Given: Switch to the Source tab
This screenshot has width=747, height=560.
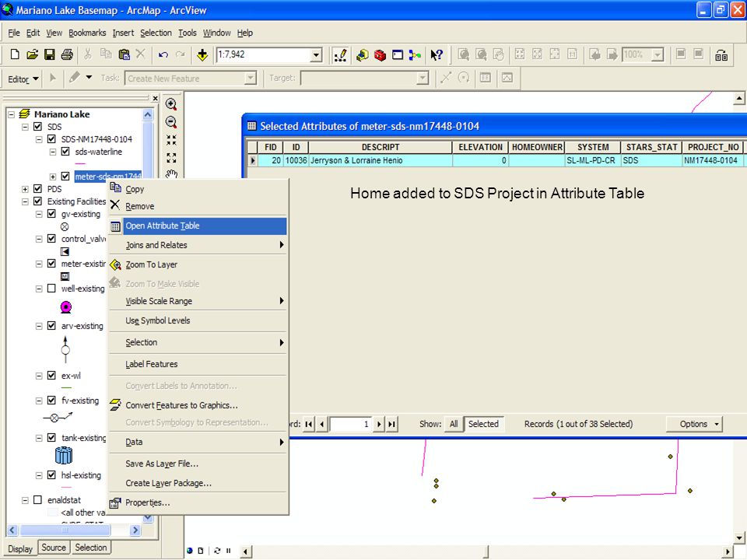Looking at the screenshot, I should click(54, 548).
